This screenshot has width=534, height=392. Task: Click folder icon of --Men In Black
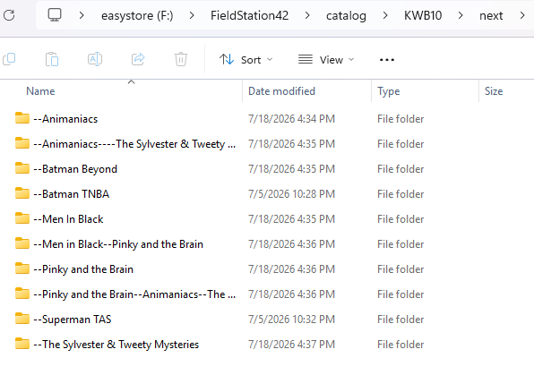(x=22, y=218)
